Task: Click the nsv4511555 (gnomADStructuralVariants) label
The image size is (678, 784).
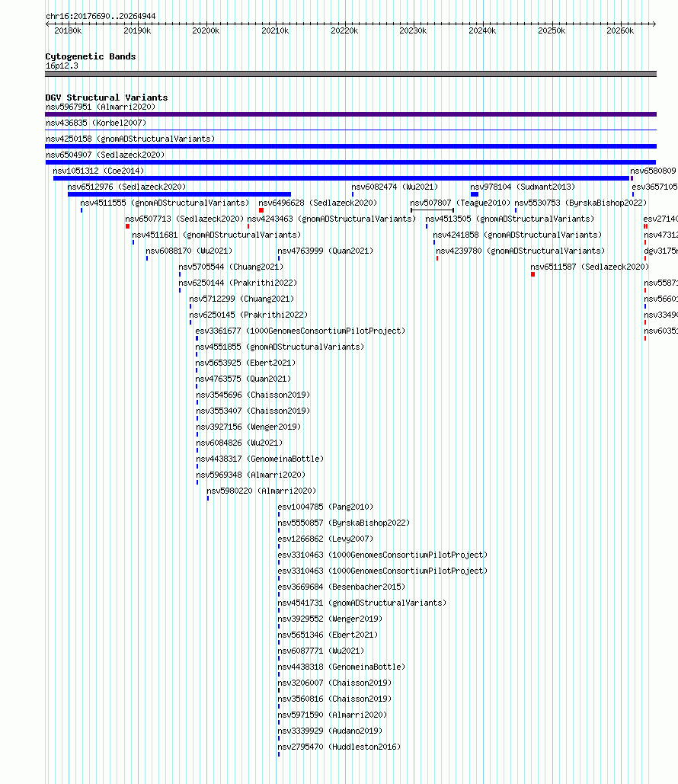Action: (165, 203)
